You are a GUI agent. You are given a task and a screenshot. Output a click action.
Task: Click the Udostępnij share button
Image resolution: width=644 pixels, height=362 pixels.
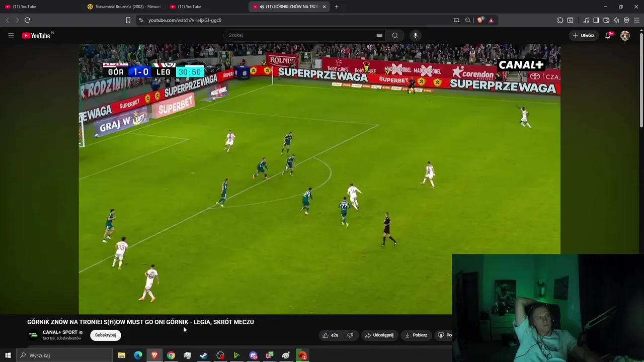click(x=379, y=335)
